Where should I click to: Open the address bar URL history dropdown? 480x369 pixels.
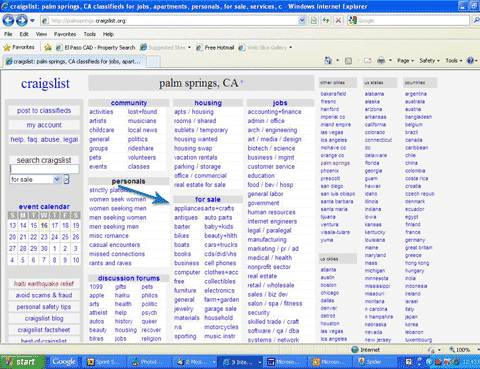[302, 21]
